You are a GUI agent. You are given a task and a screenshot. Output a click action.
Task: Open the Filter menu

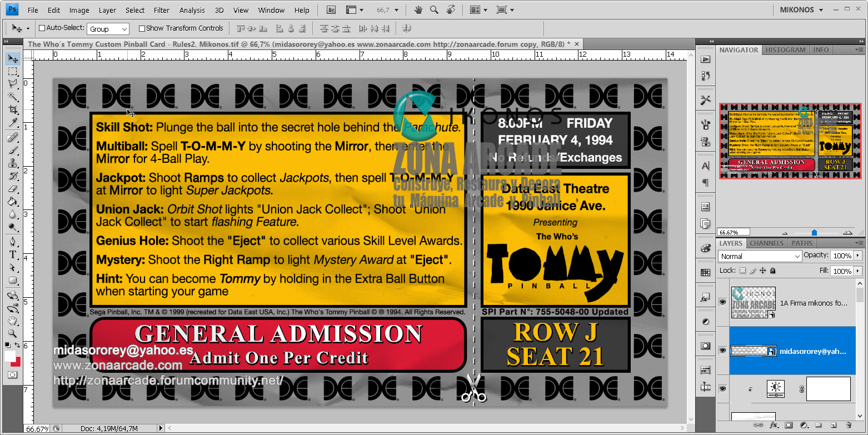pyautogui.click(x=162, y=10)
